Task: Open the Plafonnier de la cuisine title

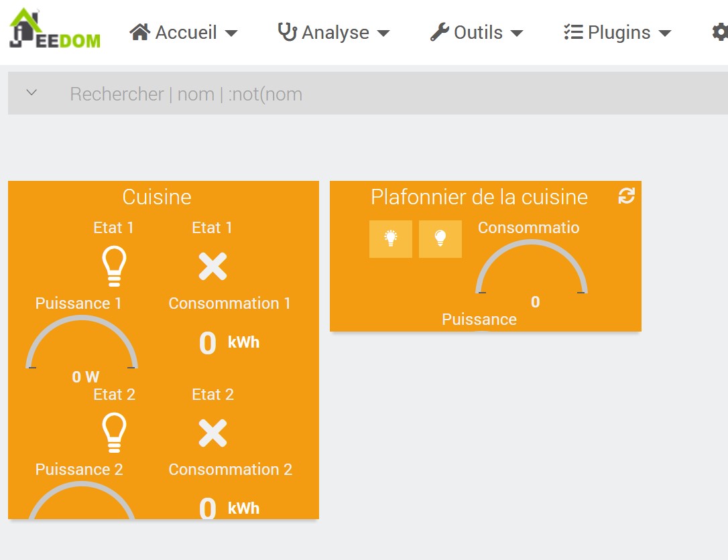Action: (x=479, y=197)
